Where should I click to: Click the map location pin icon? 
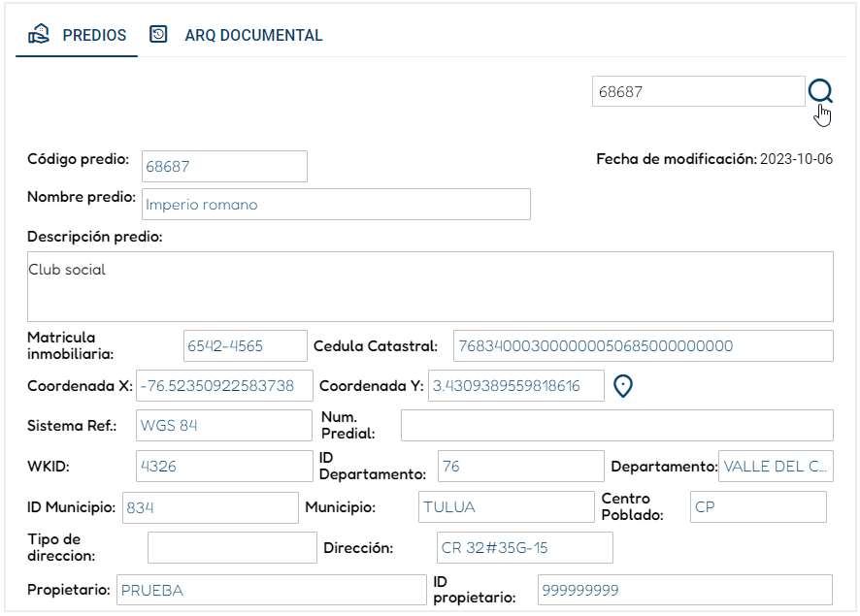(622, 386)
